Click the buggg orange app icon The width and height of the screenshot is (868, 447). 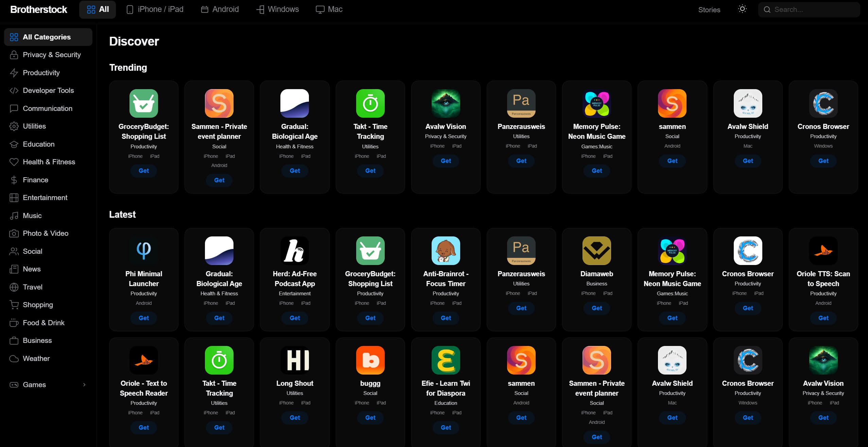pos(370,360)
